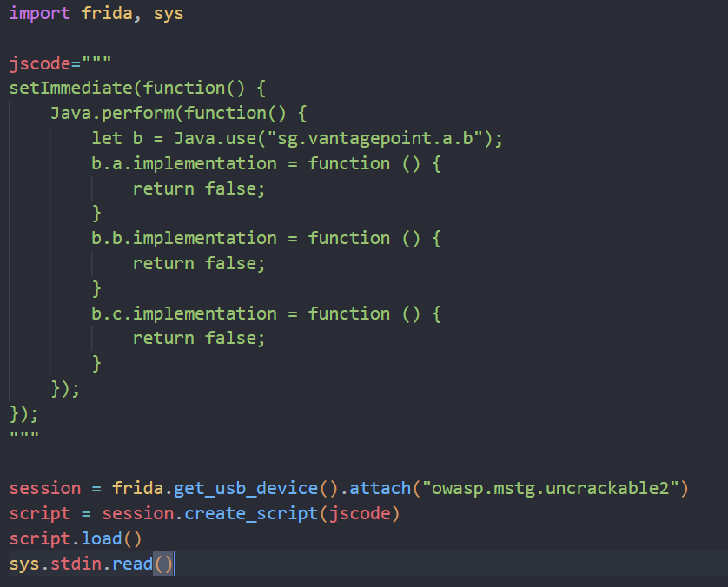Click the 'attach' method call
This screenshot has height=587, width=728.
tap(380, 488)
